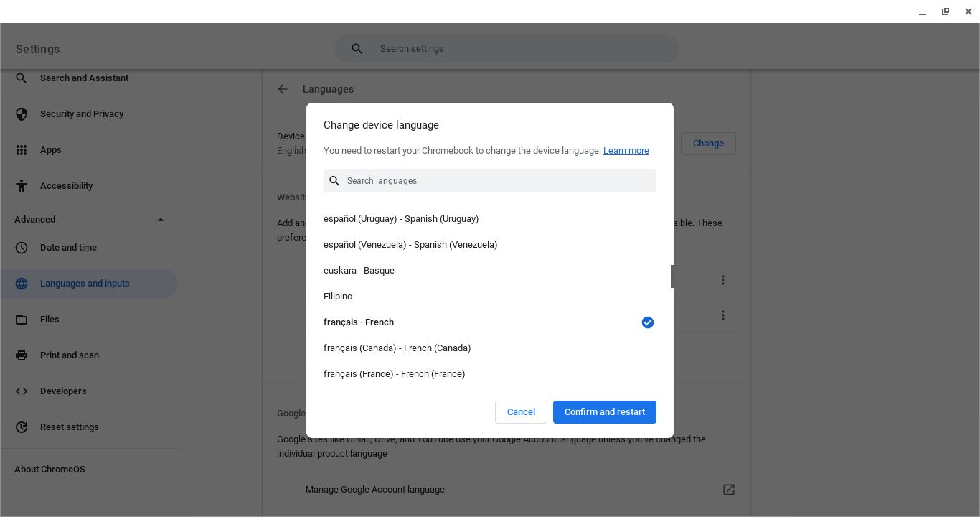Open Developers settings from sidebar
This screenshot has width=980, height=517.
click(63, 391)
